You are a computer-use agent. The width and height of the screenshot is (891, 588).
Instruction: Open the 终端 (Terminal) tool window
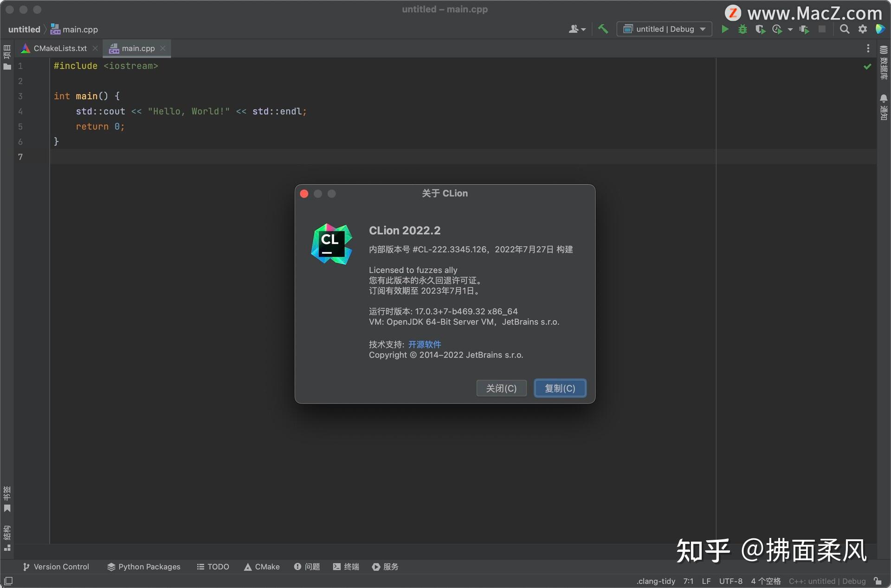346,567
